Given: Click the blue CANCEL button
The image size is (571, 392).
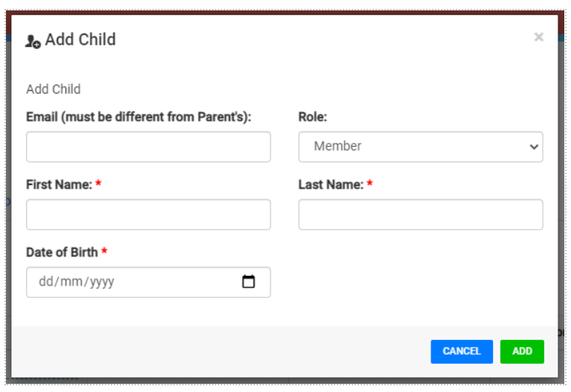Looking at the screenshot, I should 462,352.
